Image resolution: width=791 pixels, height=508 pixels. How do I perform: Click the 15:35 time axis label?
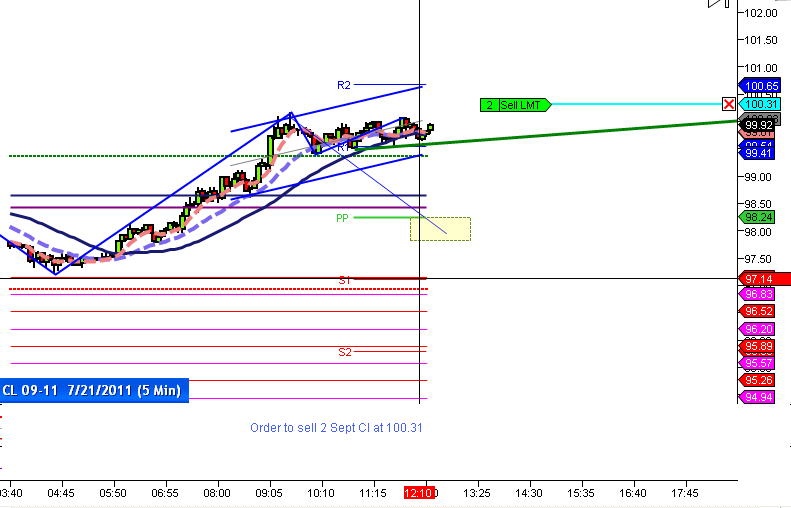[581, 493]
